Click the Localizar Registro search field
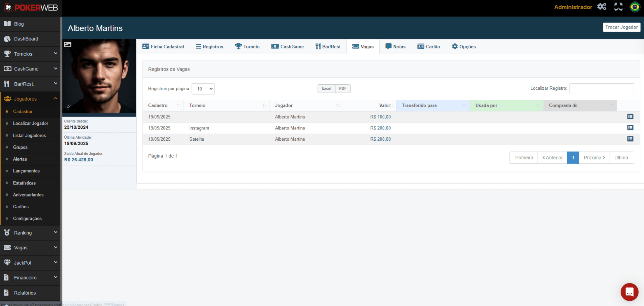 point(601,89)
